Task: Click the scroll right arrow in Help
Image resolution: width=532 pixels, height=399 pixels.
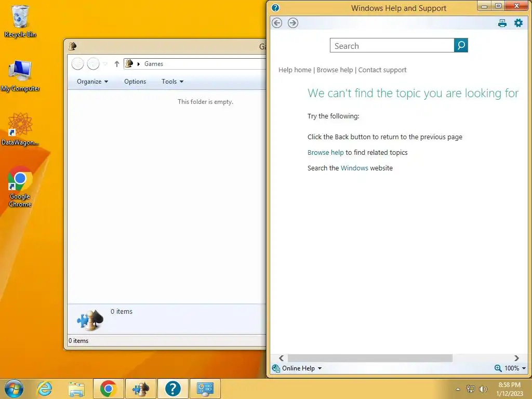Action: [x=516, y=358]
